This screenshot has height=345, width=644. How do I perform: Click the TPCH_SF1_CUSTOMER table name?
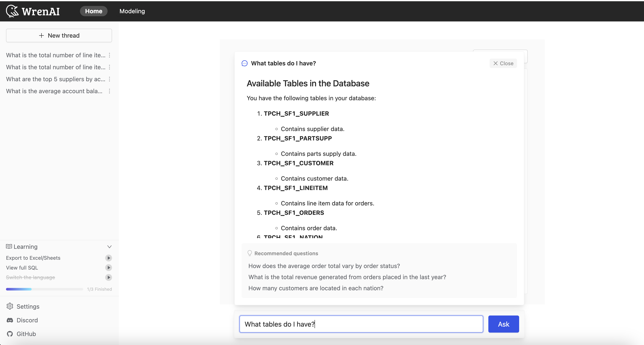coord(298,163)
